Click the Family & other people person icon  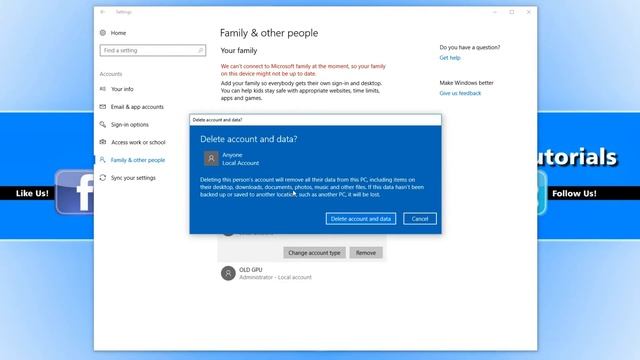[103, 160]
